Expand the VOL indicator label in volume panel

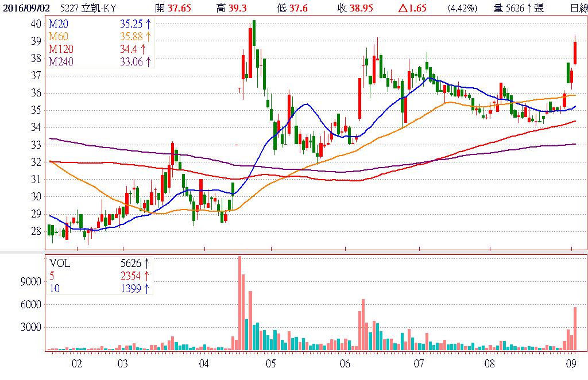tap(59, 263)
